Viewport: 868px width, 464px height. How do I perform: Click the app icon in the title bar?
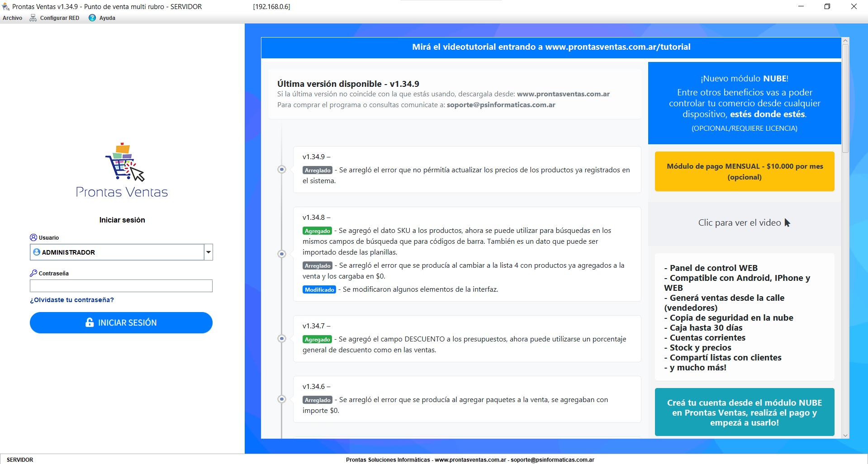(6, 7)
